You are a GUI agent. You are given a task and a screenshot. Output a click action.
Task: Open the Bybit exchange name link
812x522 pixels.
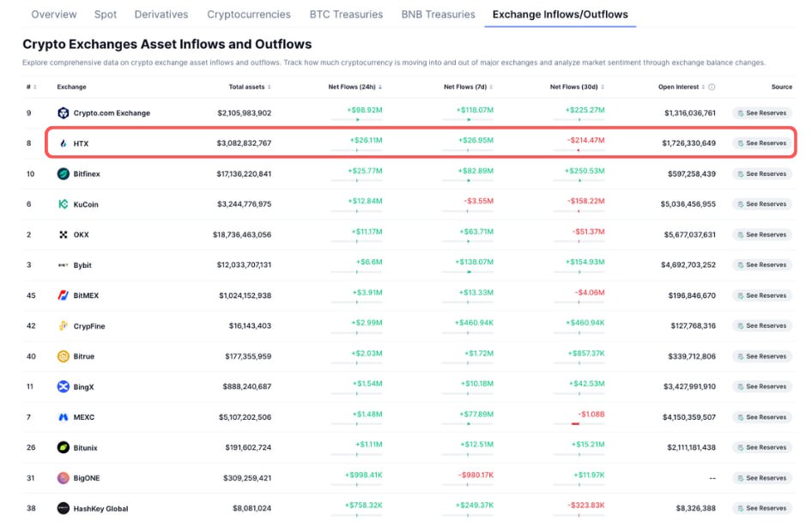click(x=82, y=265)
